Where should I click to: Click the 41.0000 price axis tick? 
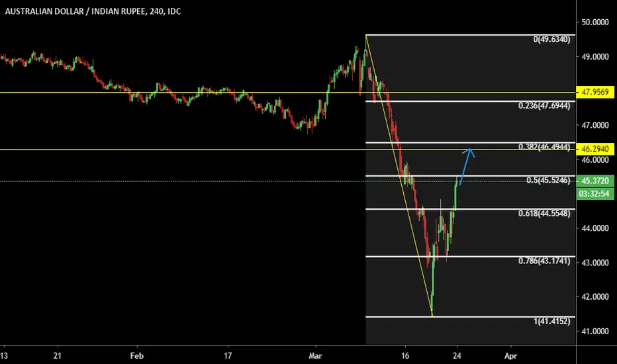[595, 332]
